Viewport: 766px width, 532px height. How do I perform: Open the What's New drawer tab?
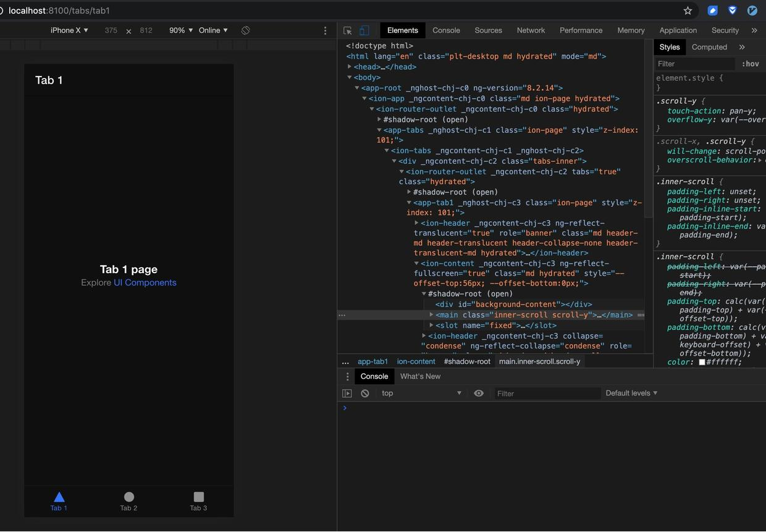[420, 376]
